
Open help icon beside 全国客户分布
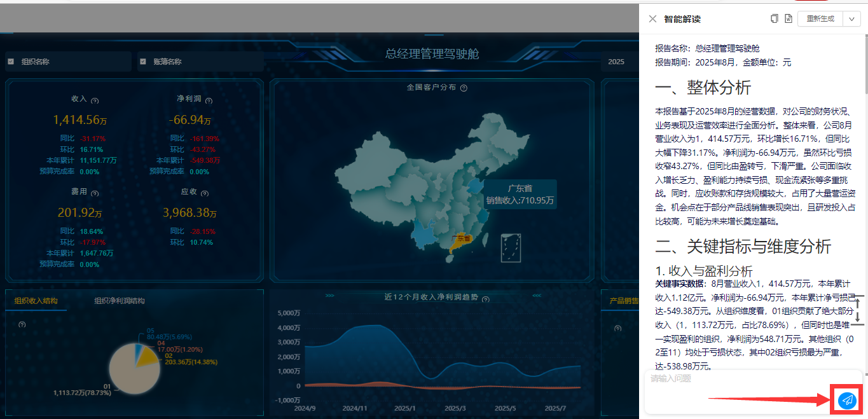tap(464, 88)
